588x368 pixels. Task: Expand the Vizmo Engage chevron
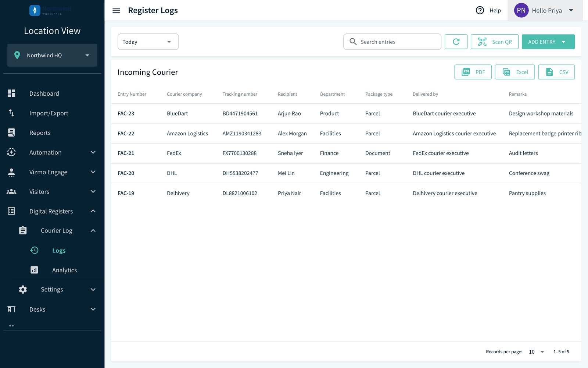(93, 172)
